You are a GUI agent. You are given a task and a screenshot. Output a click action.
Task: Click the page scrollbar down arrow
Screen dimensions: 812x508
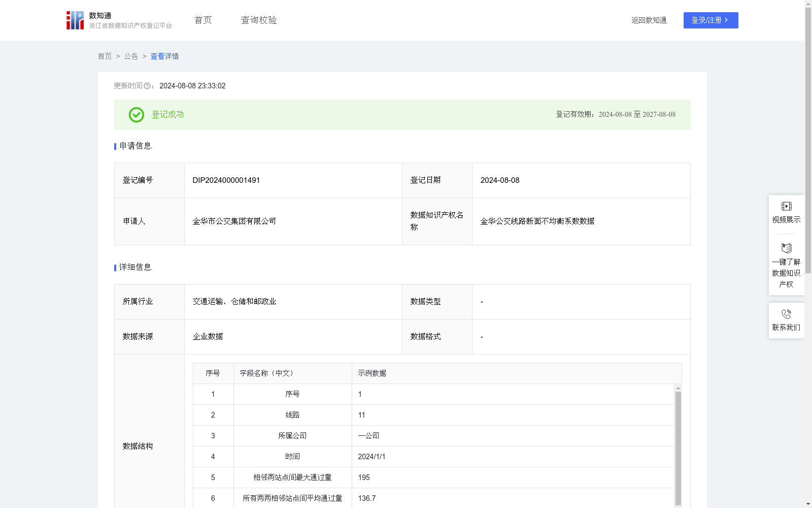coord(808,504)
